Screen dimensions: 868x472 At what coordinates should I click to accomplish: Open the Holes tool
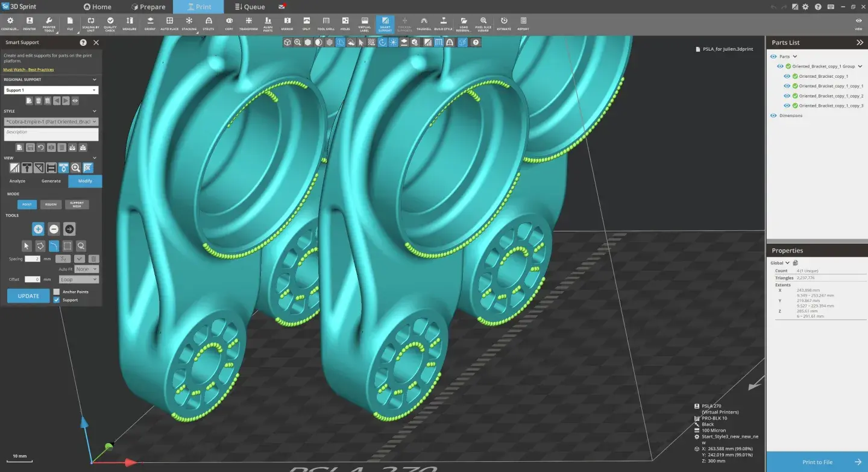(x=345, y=24)
